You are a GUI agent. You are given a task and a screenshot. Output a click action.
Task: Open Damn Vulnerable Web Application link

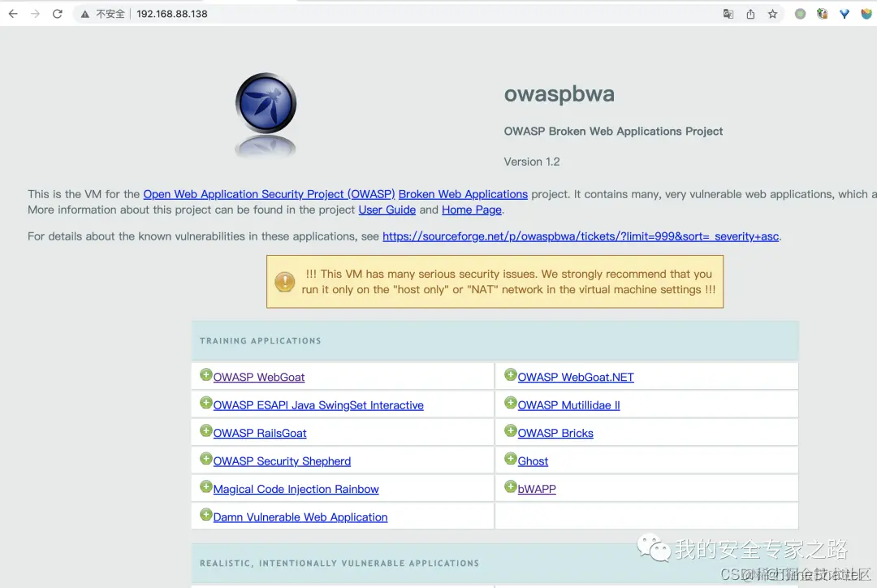tap(300, 517)
